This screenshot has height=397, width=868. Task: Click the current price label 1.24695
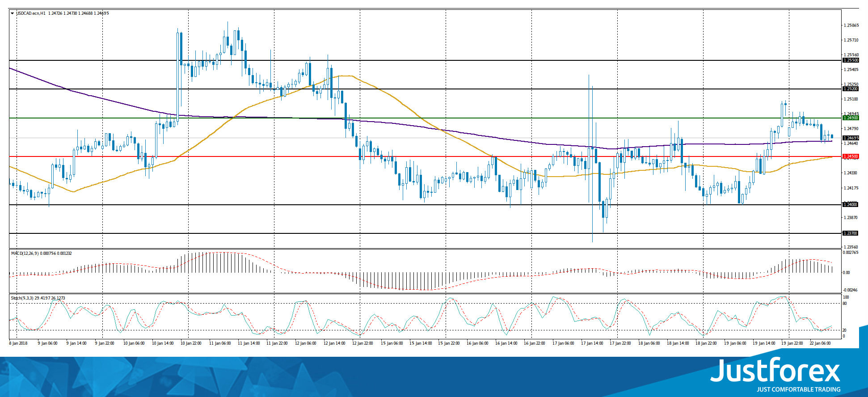pos(851,138)
